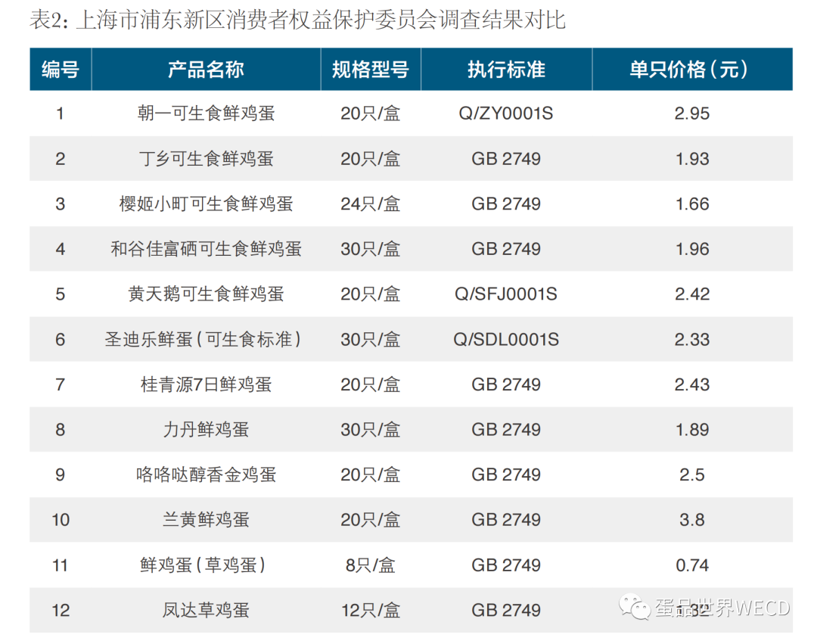Click the 蛋品世界WECD watermark text

click(x=722, y=608)
